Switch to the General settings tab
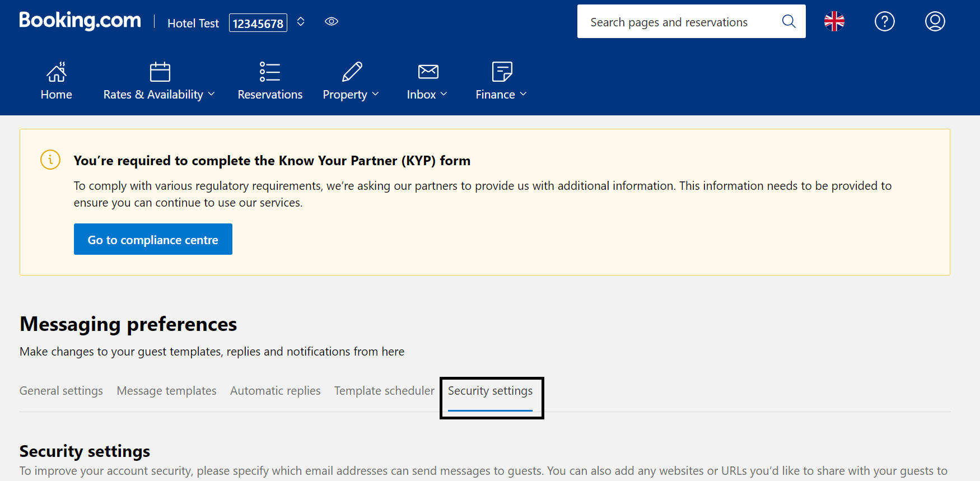This screenshot has height=481, width=980. [x=61, y=391]
